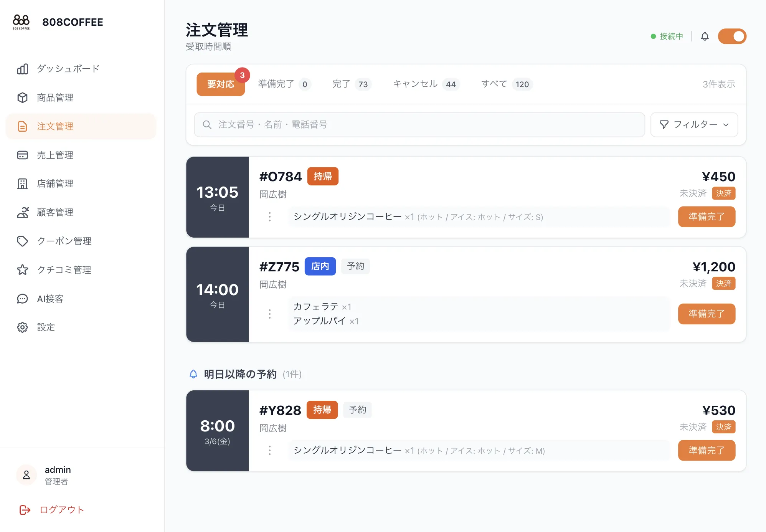The height and width of the screenshot is (532, 766).
Task: Click 決済 button for order #Z775
Action: (723, 284)
